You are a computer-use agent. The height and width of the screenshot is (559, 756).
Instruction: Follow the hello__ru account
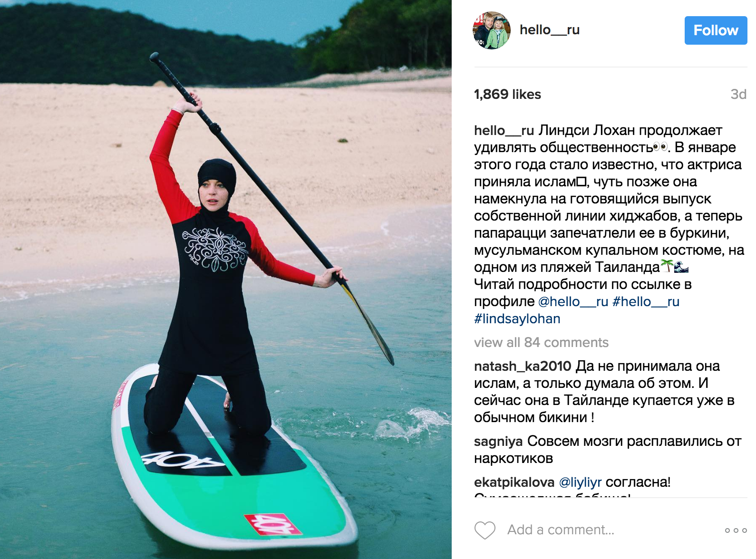(x=716, y=30)
